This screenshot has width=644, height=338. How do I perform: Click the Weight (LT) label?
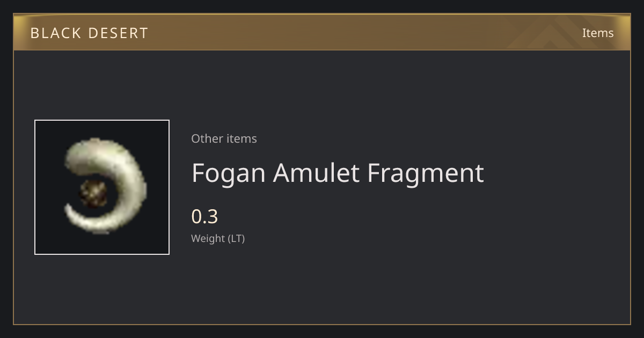tap(218, 239)
